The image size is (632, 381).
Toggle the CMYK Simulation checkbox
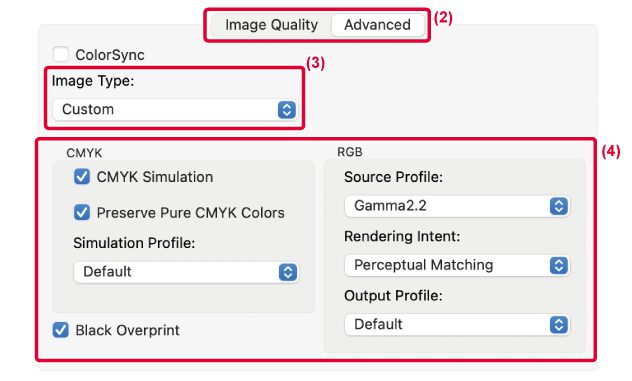(82, 177)
